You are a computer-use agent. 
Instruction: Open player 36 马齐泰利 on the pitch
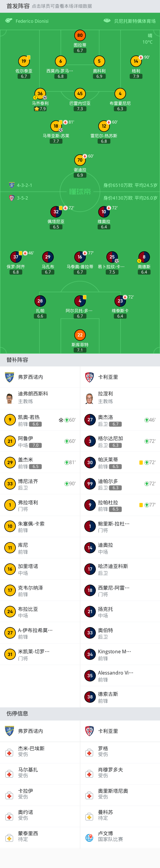(x=40, y=94)
